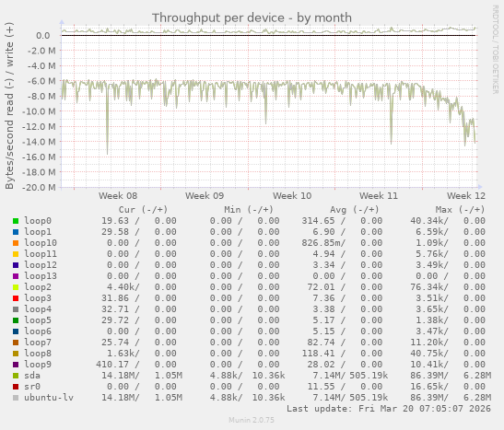Click the Cur (-/+) column header

coord(144,210)
